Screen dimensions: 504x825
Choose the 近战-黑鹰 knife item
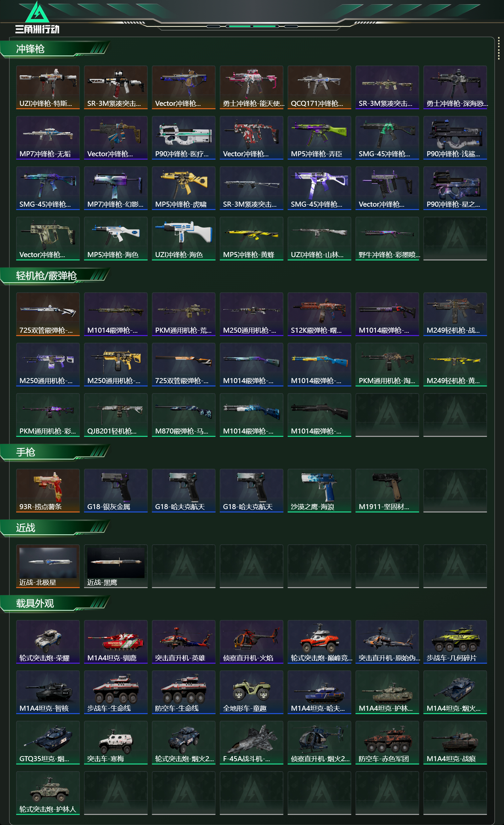pyautogui.click(x=116, y=566)
